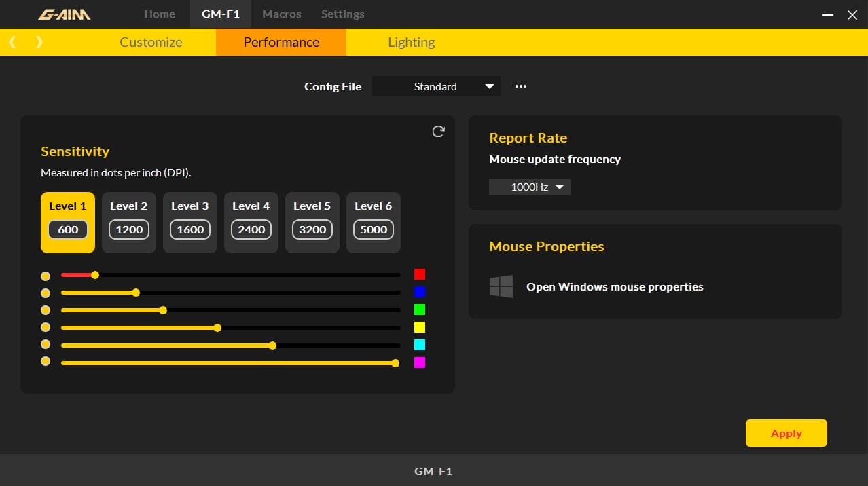The image size is (868, 486).
Task: Open the magenta color swatch
Action: pos(420,362)
